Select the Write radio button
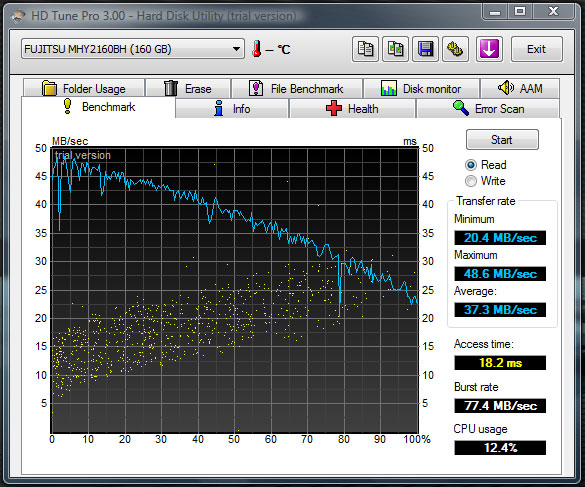 (471, 181)
